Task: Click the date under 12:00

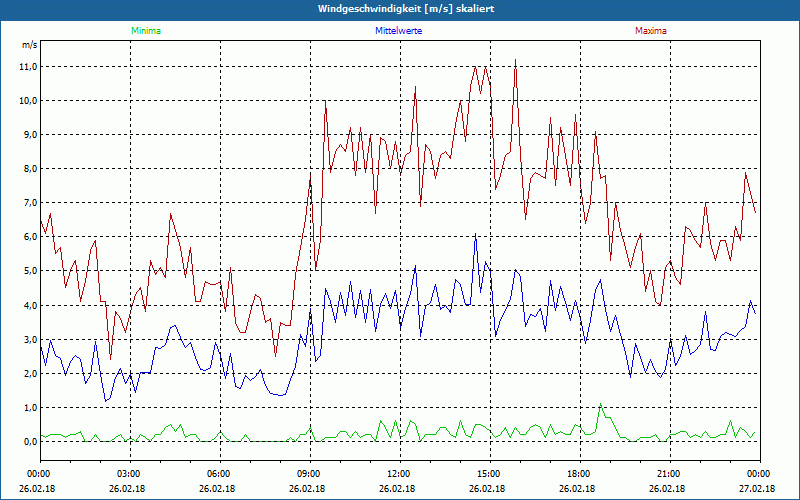Action: (396, 488)
